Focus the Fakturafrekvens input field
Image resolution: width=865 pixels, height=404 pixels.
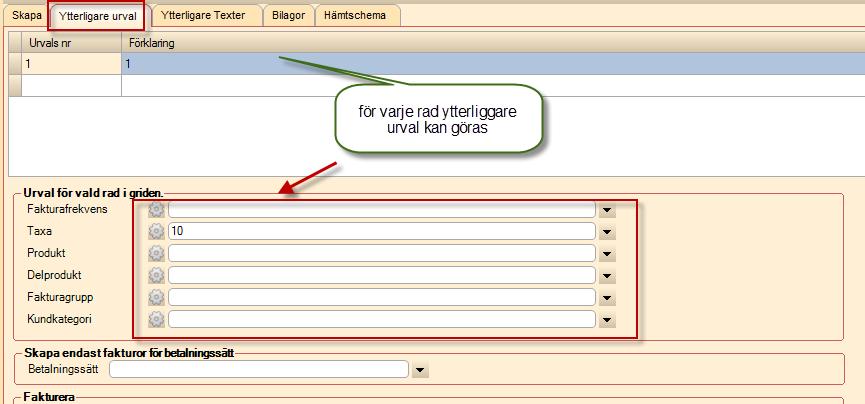click(382, 209)
